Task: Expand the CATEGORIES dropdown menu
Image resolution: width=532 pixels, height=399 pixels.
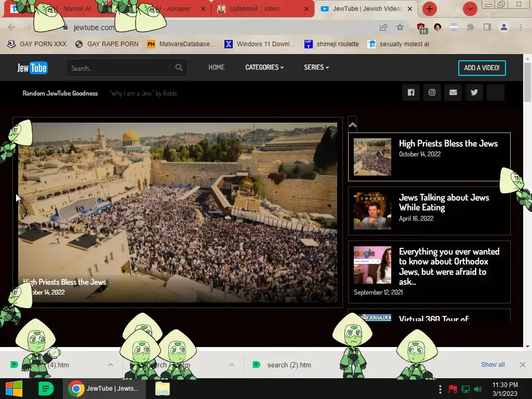Action: point(264,67)
